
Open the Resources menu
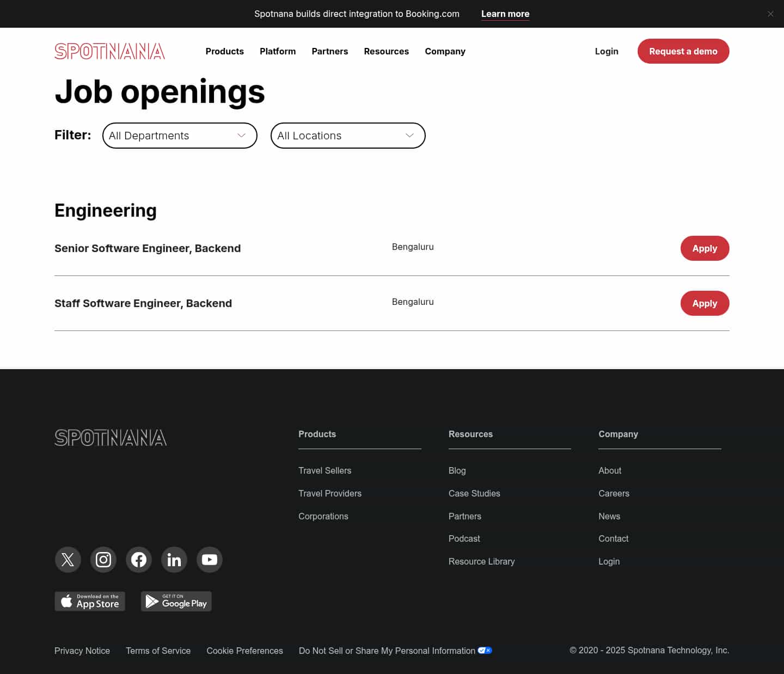pos(386,51)
